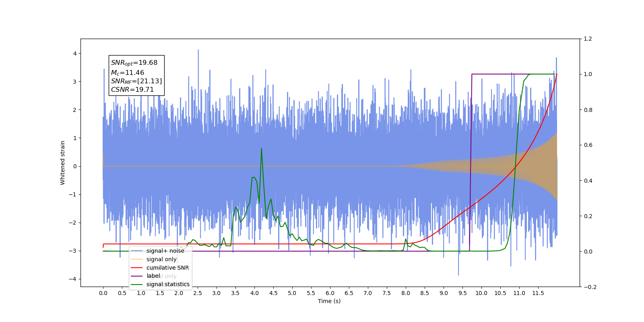Screen dimensions: 644x322
Task: Click right y-axis tick label 1.2
Action: [x=588, y=39]
